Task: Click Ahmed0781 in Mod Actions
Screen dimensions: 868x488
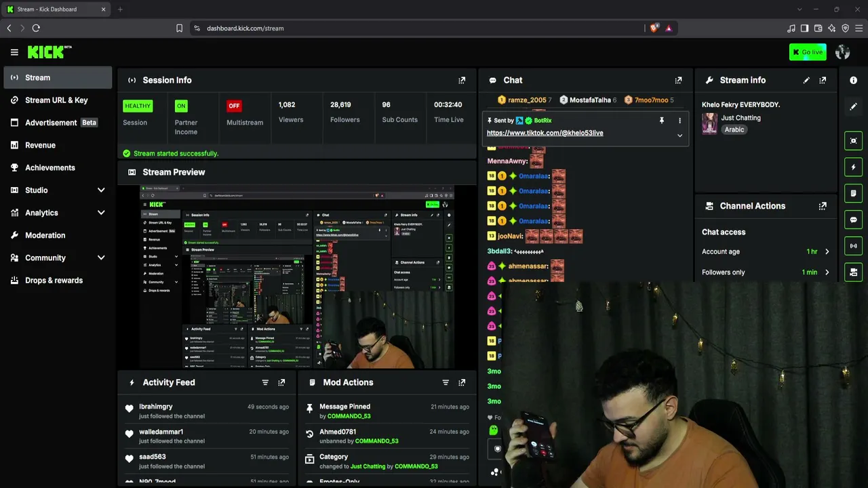Action: (x=338, y=432)
